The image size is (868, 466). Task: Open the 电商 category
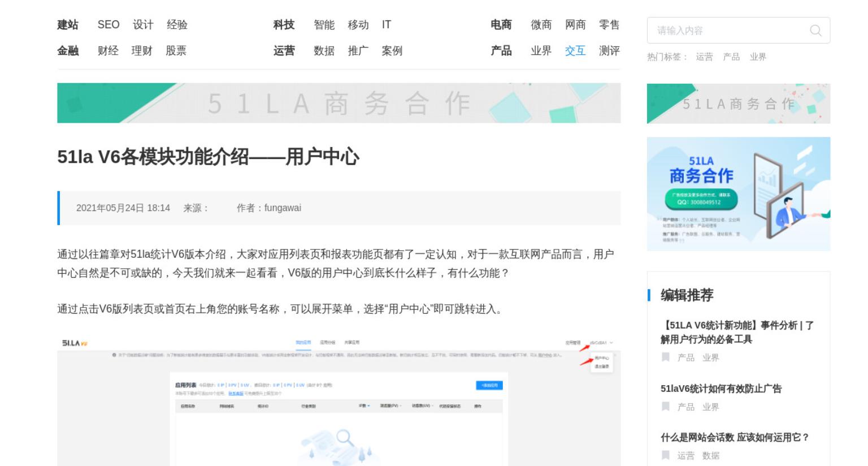coord(501,25)
